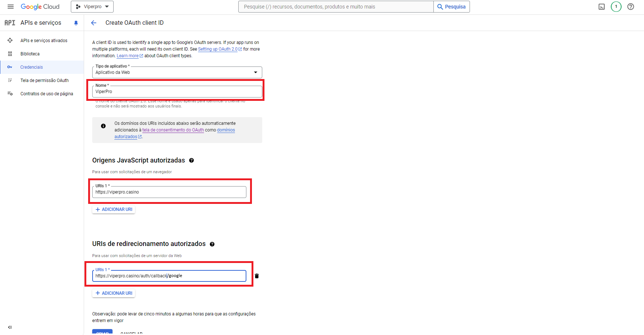Open Cloud Shell terminal icon
This screenshot has height=335, width=644.
[602, 7]
